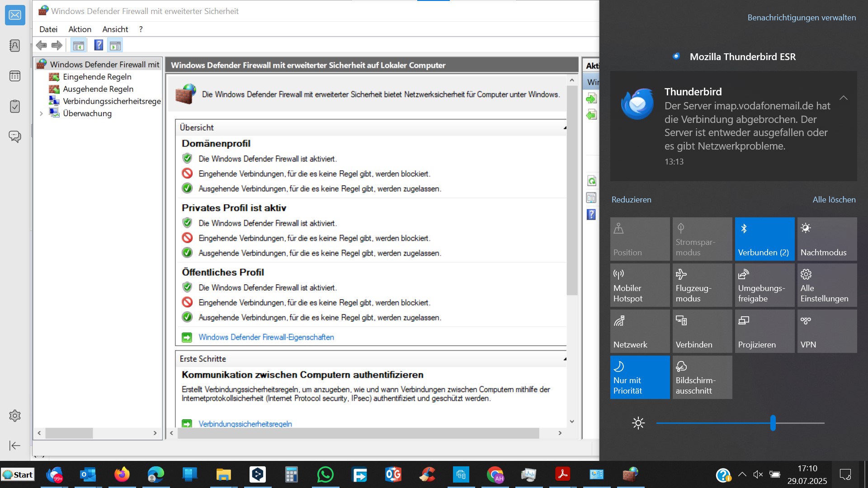Open Thunderbird tasks sidebar icon
The height and width of the screenshot is (488, 868).
[15, 106]
